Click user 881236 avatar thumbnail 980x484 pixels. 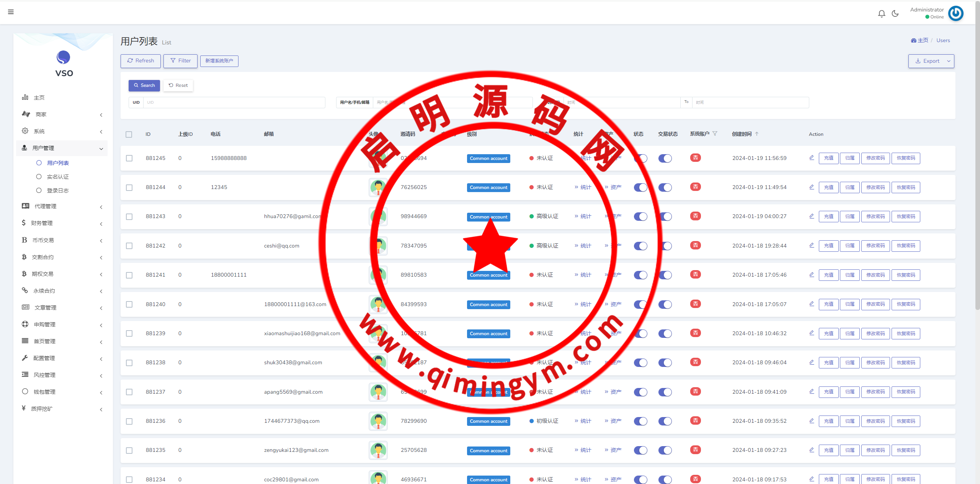point(378,421)
